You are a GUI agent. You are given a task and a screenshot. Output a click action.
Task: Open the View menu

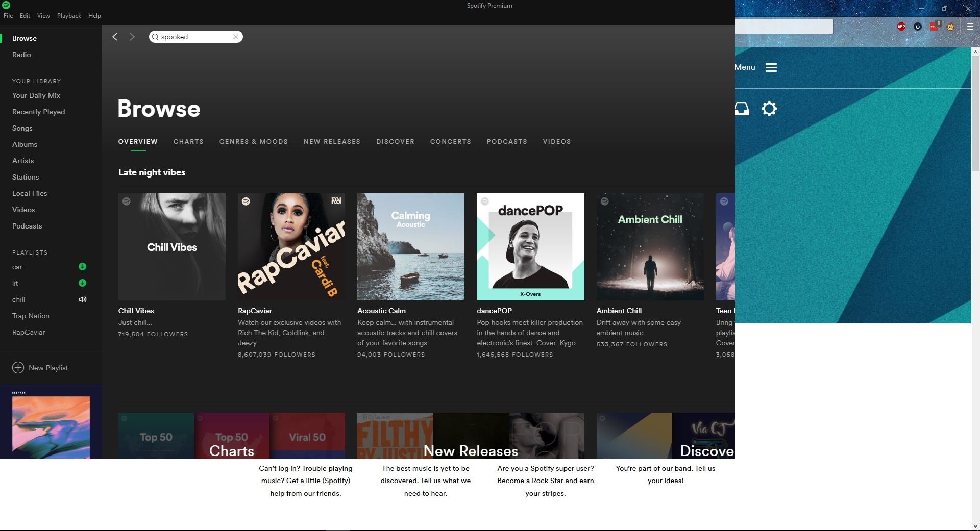pos(43,16)
